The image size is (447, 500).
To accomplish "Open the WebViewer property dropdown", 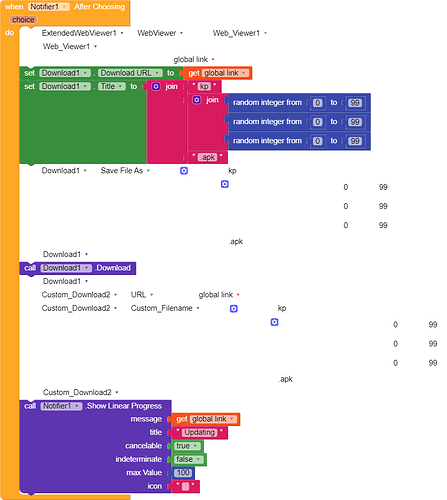I will click(160, 33).
